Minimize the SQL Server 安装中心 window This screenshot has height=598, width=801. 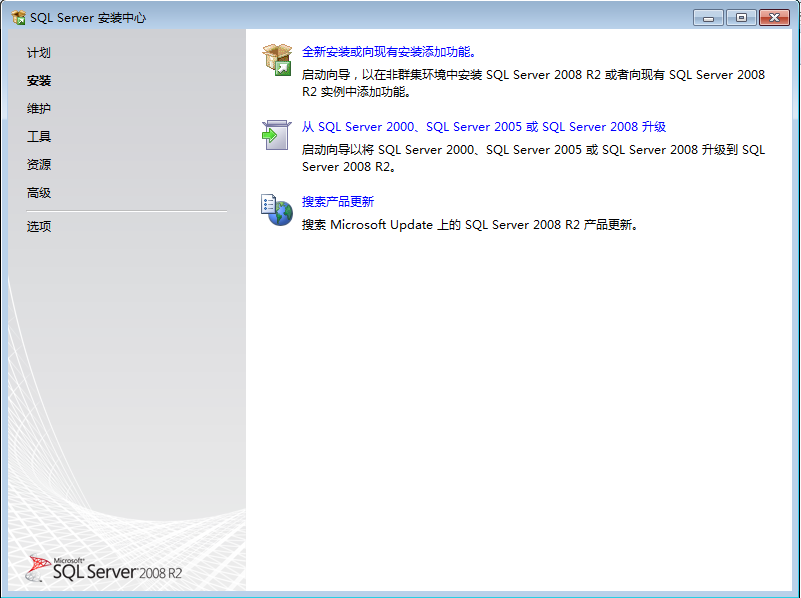click(708, 18)
